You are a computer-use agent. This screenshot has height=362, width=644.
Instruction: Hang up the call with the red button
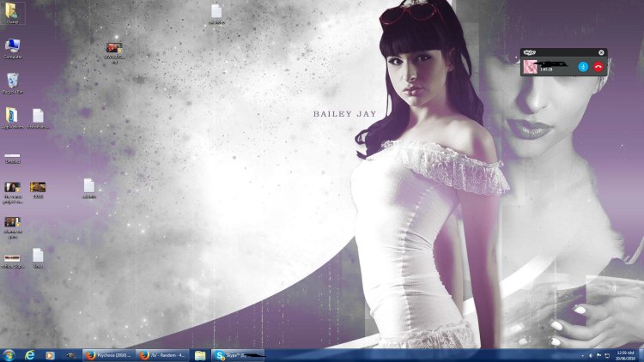click(598, 67)
